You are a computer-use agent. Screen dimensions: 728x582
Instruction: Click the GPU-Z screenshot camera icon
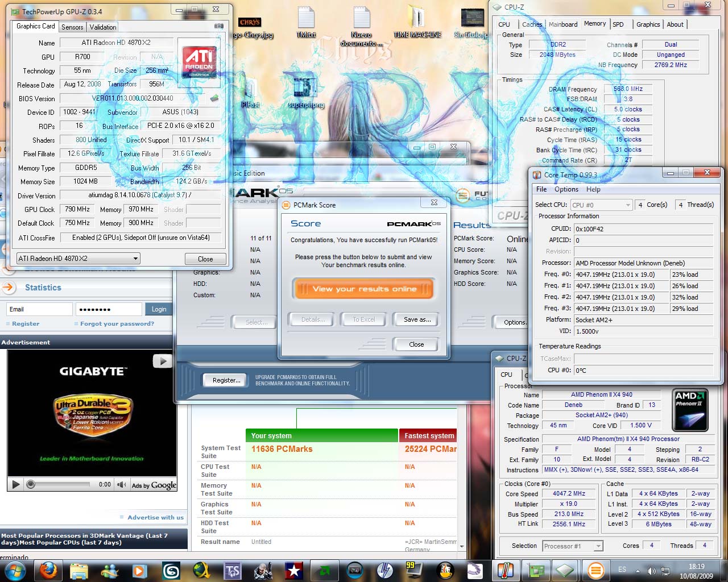coord(219,26)
